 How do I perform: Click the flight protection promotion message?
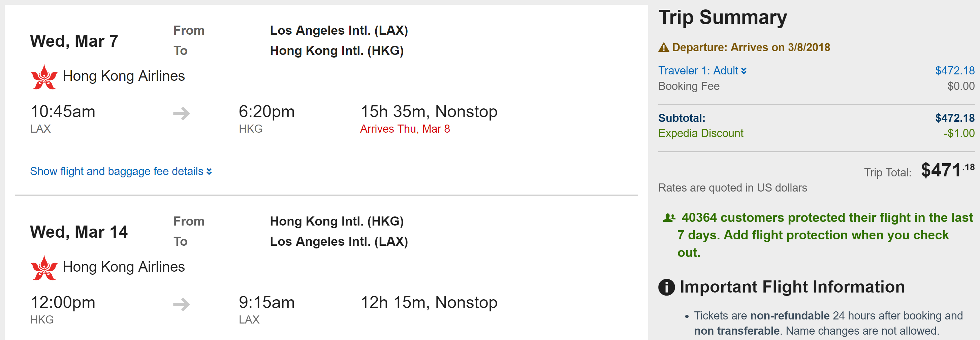[x=818, y=235]
